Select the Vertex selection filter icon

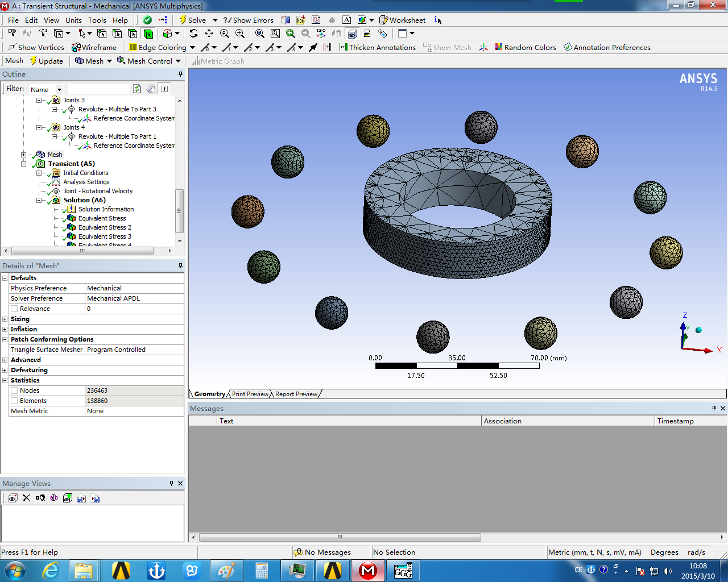click(x=102, y=34)
